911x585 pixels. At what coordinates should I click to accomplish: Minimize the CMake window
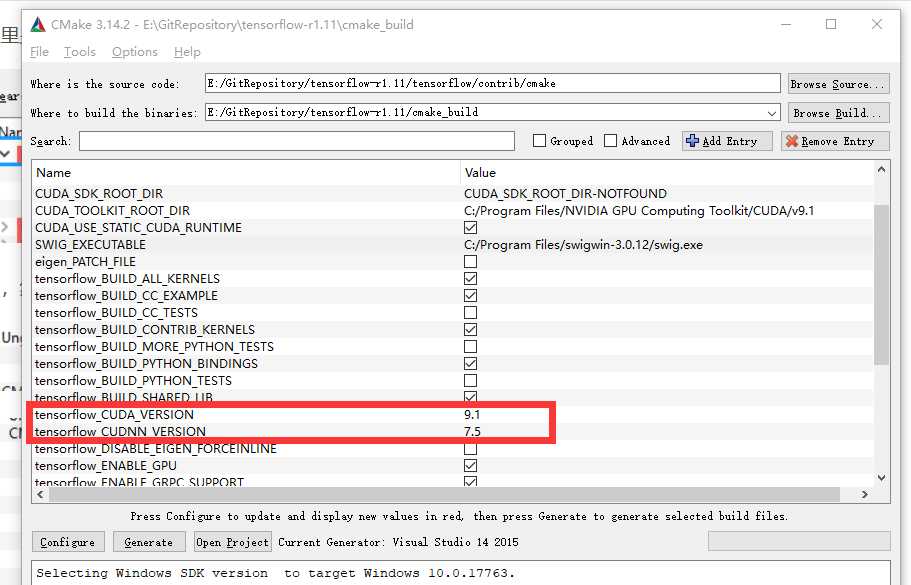tap(786, 24)
